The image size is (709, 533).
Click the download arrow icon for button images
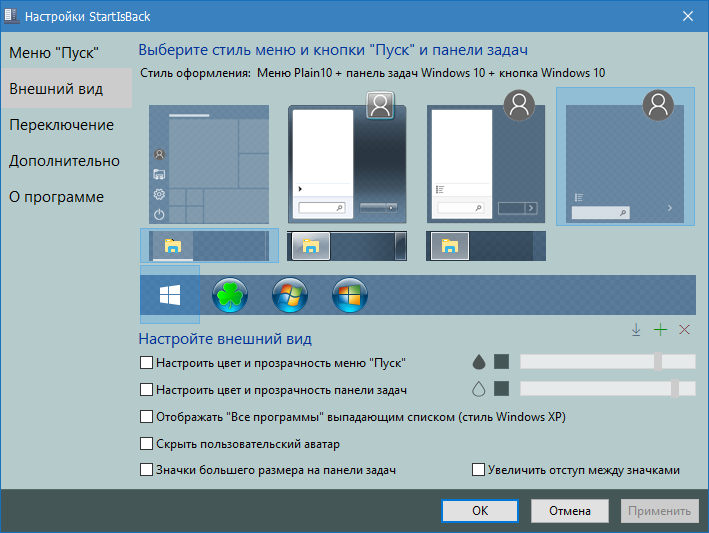coord(636,330)
